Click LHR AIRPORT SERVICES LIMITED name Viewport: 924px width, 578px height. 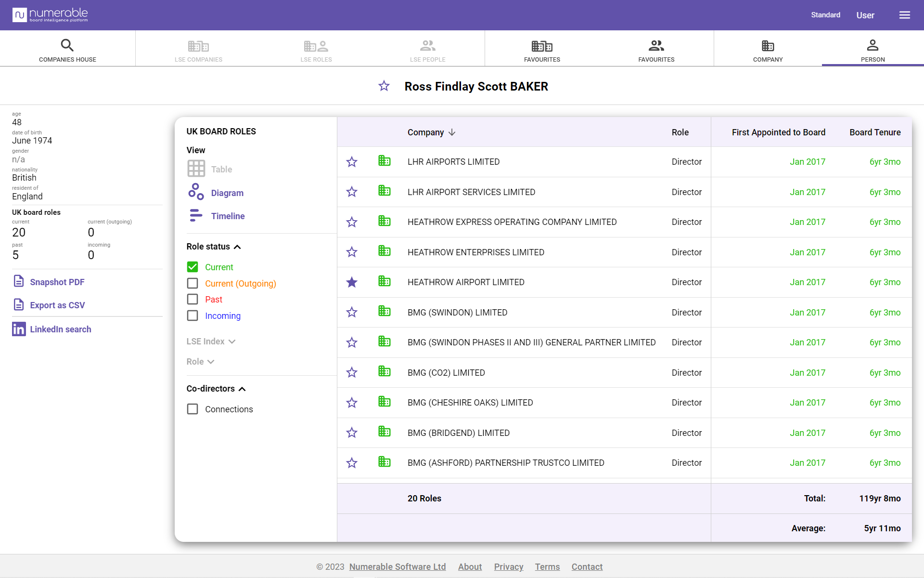point(471,192)
